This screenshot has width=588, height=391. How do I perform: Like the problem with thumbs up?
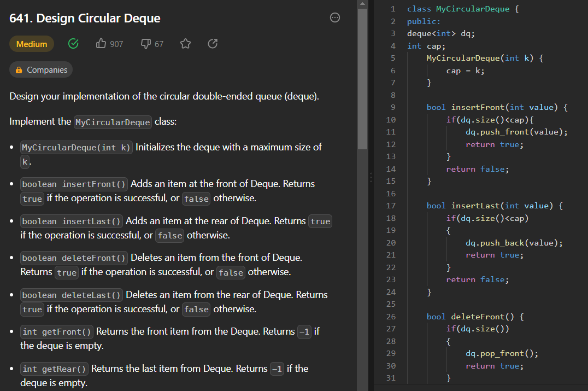coord(101,44)
